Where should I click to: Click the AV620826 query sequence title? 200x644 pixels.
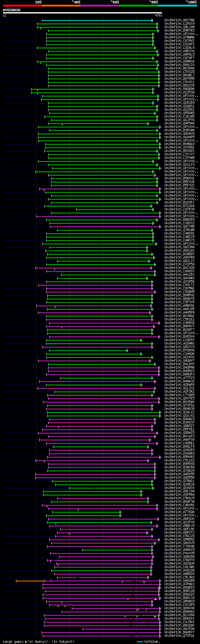click(x=12, y=10)
